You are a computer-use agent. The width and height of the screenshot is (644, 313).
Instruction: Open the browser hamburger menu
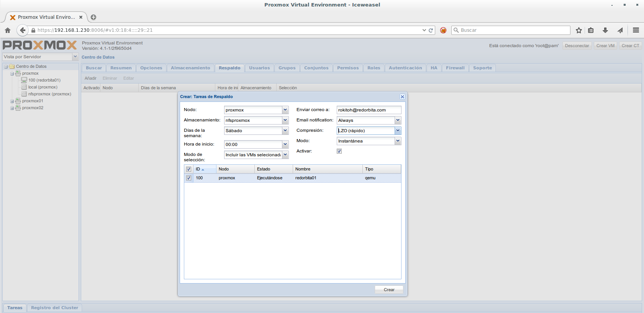[636, 30]
